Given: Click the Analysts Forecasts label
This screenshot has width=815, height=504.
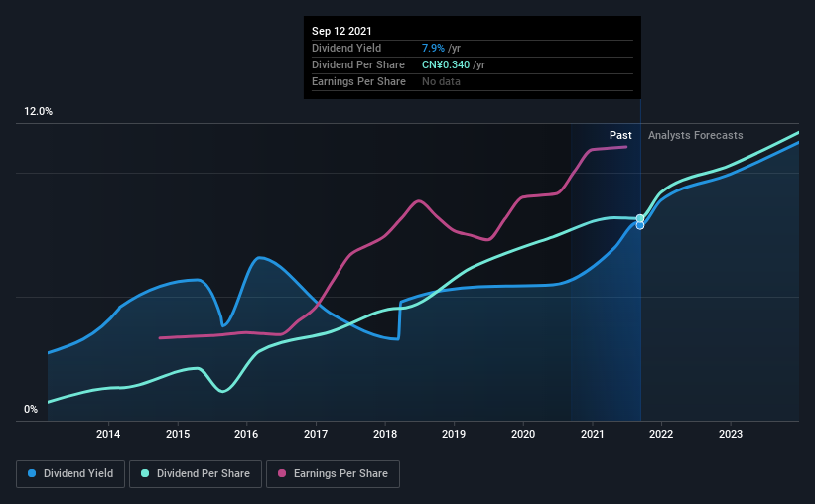Looking at the screenshot, I should [x=696, y=135].
